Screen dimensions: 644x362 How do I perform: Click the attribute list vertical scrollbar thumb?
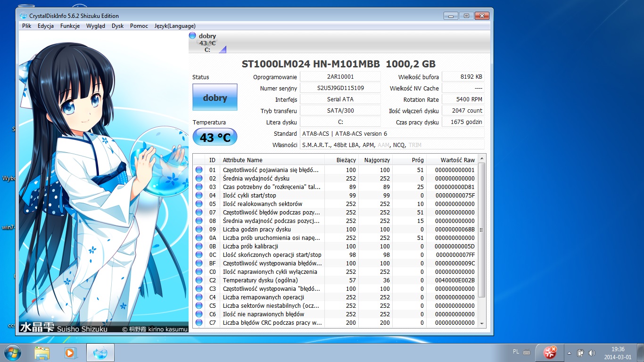coord(482,230)
